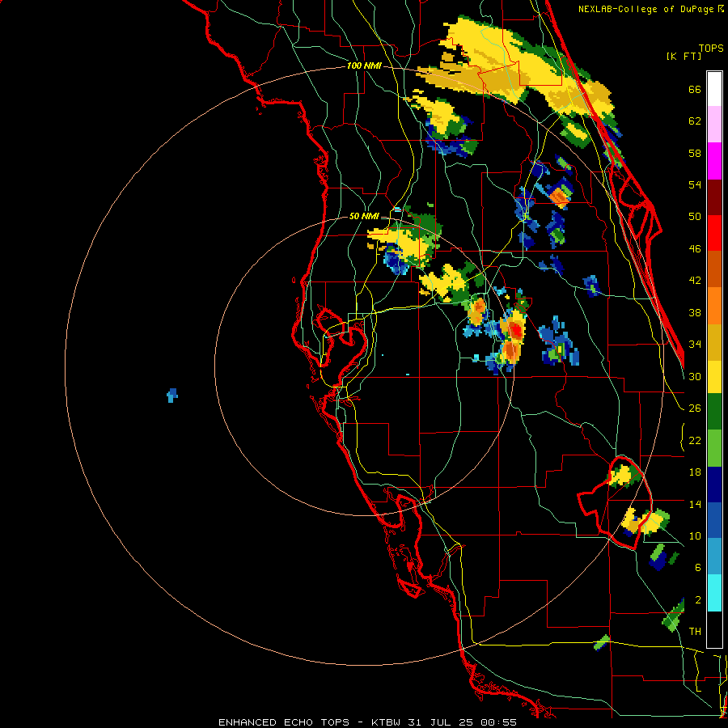Viewport: 728px width, 728px height.
Task: Click the isolated blue echo over the Gulf
Action: [x=172, y=395]
